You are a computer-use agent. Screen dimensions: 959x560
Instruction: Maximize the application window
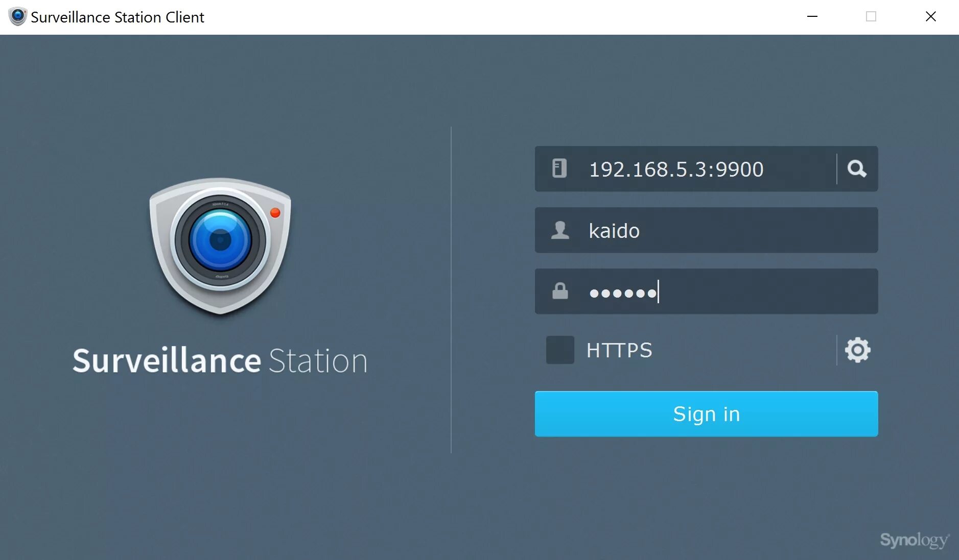[x=871, y=16]
